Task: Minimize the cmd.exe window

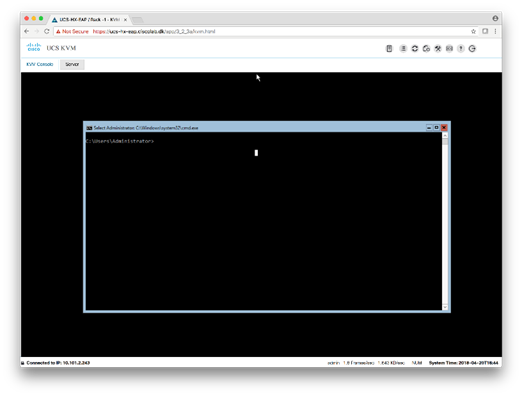Action: [429, 128]
